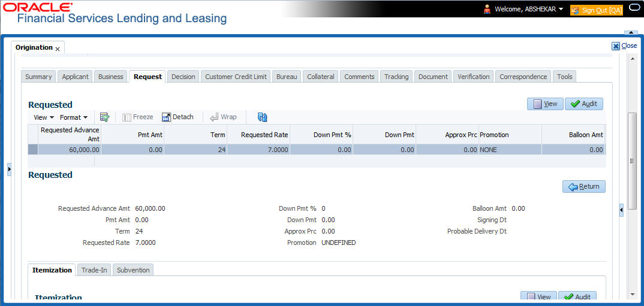644x306 pixels.
Task: Click the vertical scrollbar thumb
Action: pyautogui.click(x=632, y=161)
